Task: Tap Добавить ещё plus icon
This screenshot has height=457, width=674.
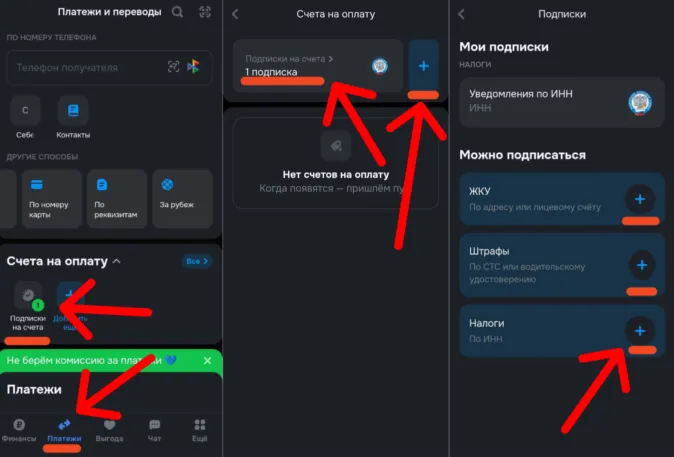Action: (x=70, y=295)
